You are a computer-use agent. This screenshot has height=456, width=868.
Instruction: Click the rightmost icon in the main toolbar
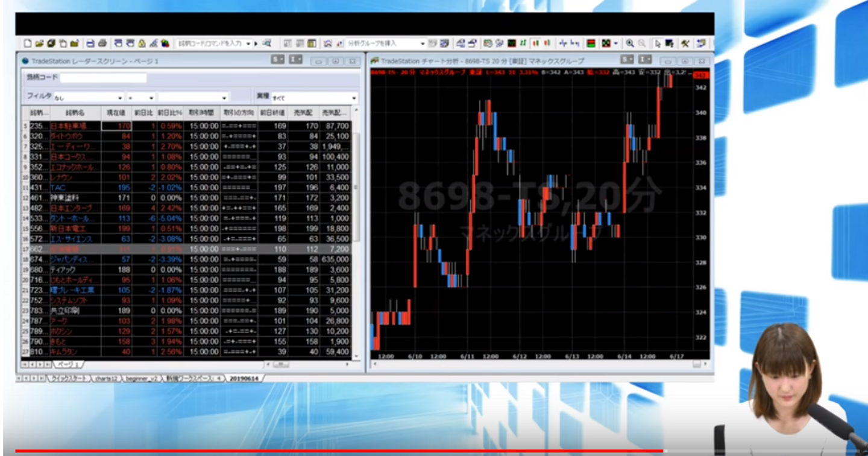coord(701,43)
